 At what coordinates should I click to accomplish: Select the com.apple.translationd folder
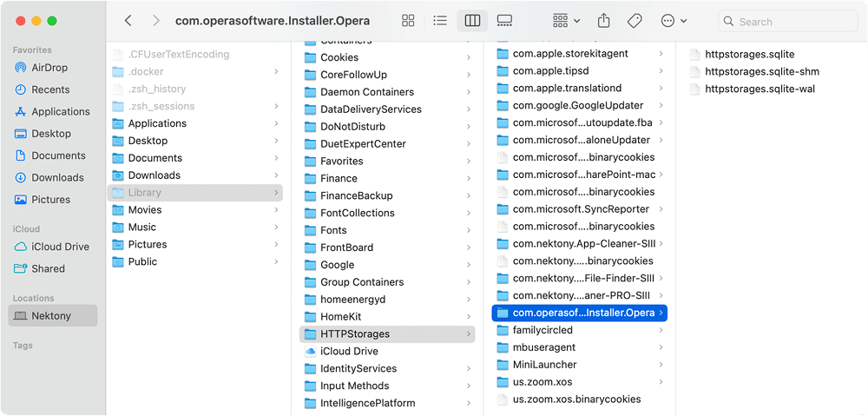[x=580, y=88]
